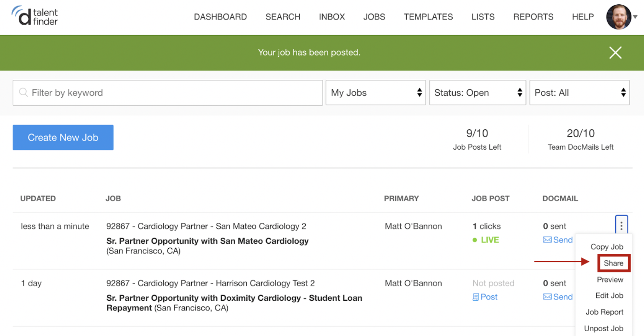Open Job Report from the job menu
Viewport: 644px width, 336px height.
604,312
